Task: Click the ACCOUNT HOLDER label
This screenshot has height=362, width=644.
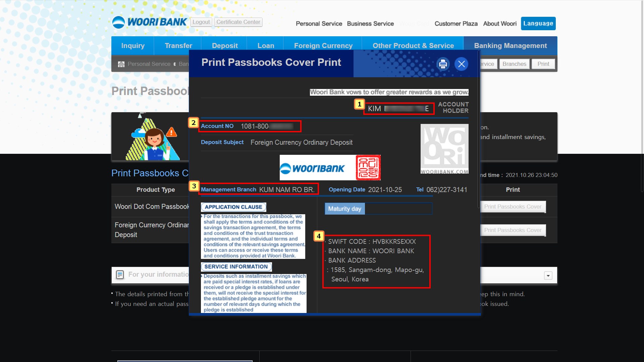Action: click(x=453, y=107)
